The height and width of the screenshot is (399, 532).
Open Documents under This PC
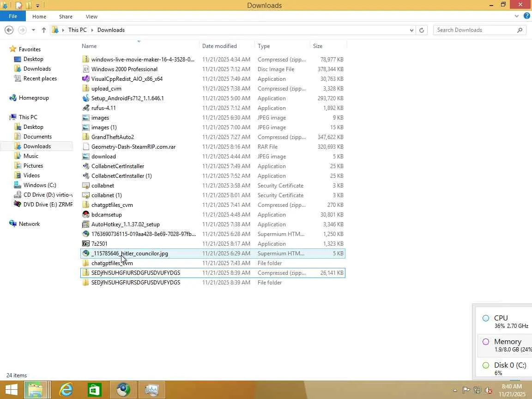click(37, 136)
